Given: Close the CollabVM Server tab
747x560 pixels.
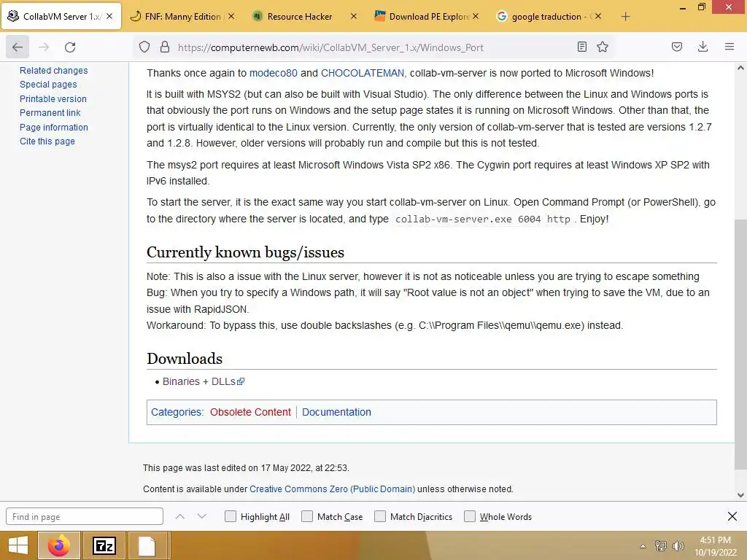Looking at the screenshot, I should (x=109, y=16).
